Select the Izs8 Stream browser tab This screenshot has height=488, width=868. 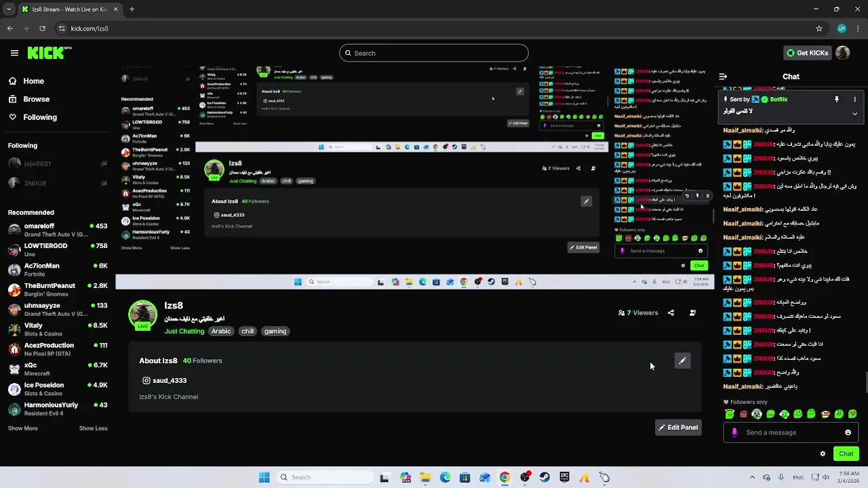[69, 9]
